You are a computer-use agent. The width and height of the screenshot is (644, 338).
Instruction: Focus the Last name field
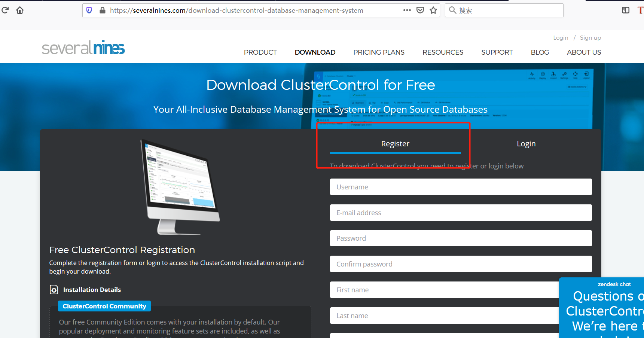tap(445, 316)
